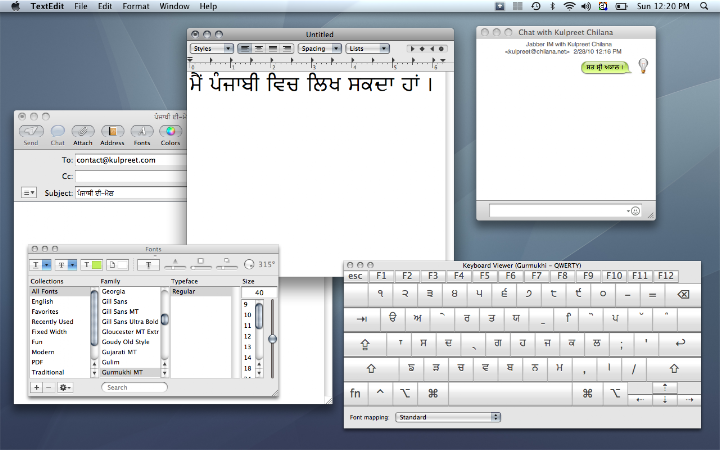The image size is (720, 450).
Task: Open the Format menu
Action: [x=135, y=6]
